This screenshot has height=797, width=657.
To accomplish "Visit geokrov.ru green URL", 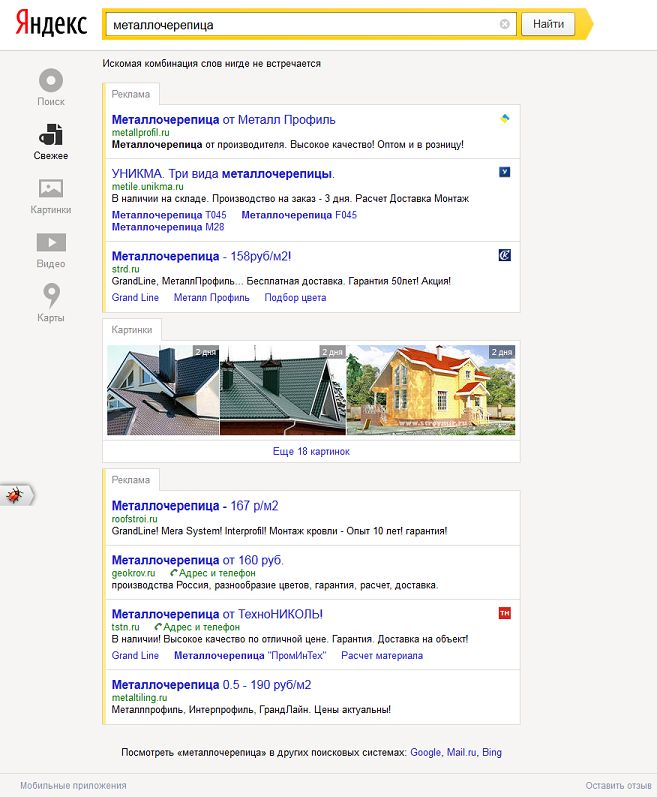I will 133,573.
